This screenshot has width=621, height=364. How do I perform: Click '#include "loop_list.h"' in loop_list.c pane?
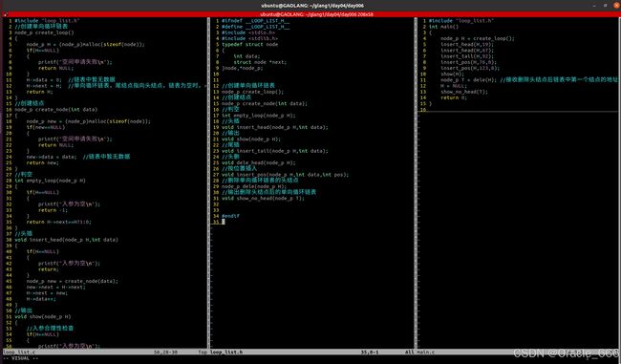pos(47,21)
